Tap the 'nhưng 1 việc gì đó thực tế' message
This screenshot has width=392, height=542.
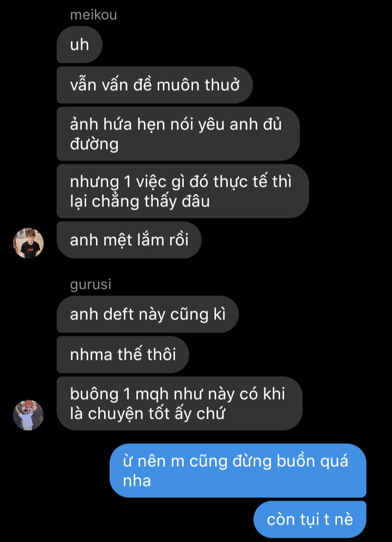pyautogui.click(x=183, y=191)
